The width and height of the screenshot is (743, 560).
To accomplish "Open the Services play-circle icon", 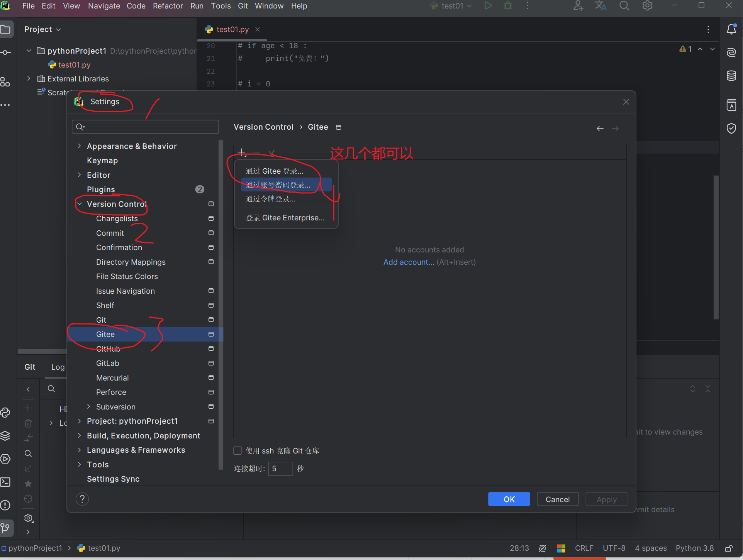I will coord(5,459).
